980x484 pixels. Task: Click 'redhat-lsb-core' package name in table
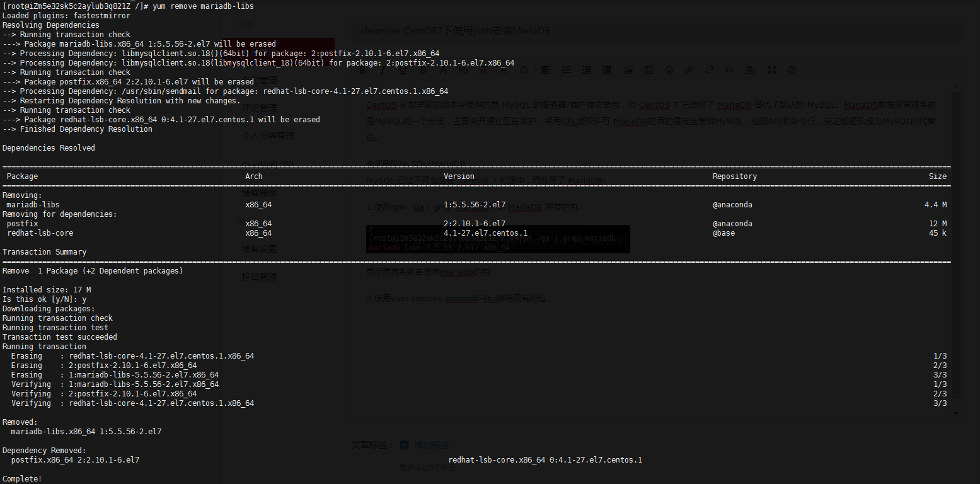40,233
